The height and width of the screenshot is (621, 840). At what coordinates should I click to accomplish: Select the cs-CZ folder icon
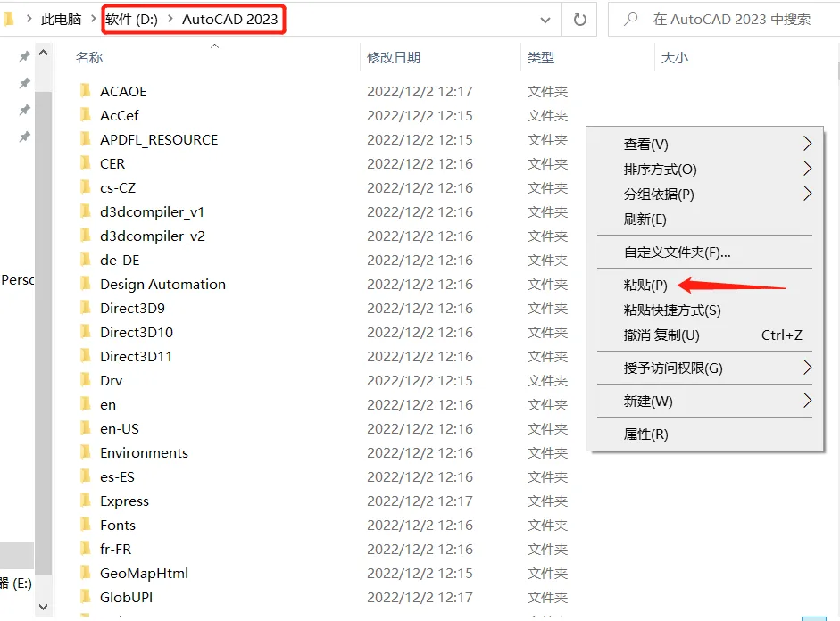click(85, 186)
